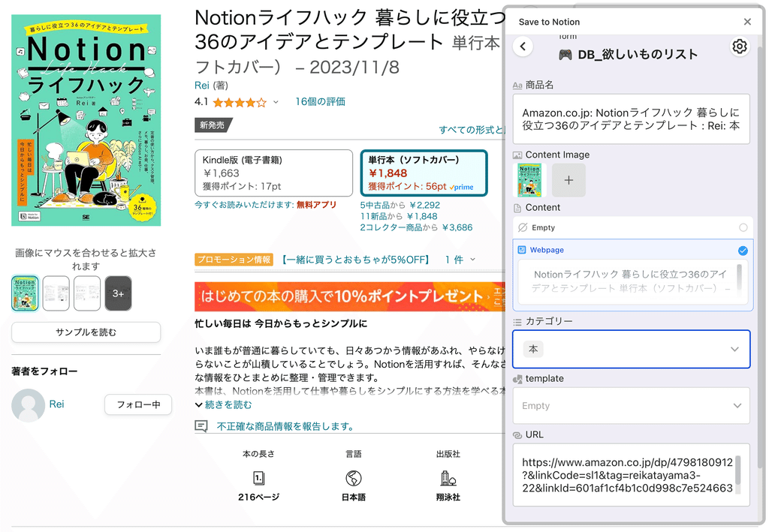This screenshot has width=769, height=532.
Task: Click the 翔泳社 publisher text
Action: coord(448,497)
